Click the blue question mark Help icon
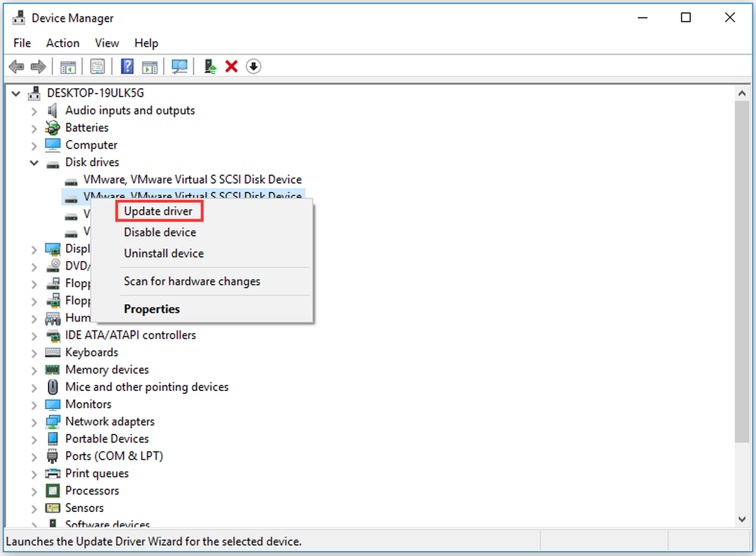 click(x=128, y=66)
